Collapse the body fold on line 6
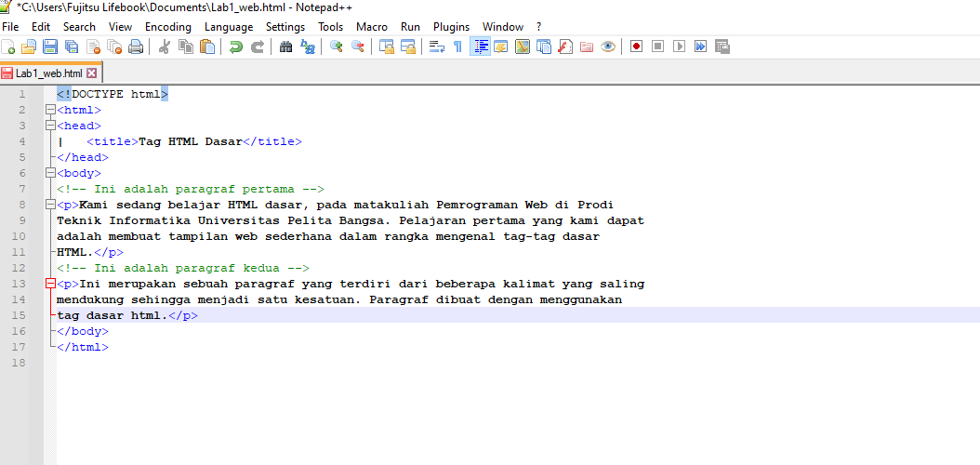980x465 pixels. point(50,173)
